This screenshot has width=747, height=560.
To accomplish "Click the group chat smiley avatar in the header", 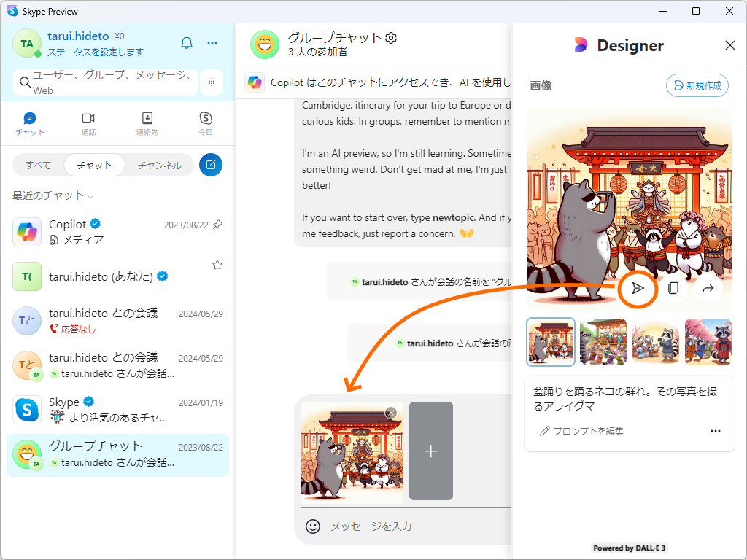I will click(x=265, y=44).
